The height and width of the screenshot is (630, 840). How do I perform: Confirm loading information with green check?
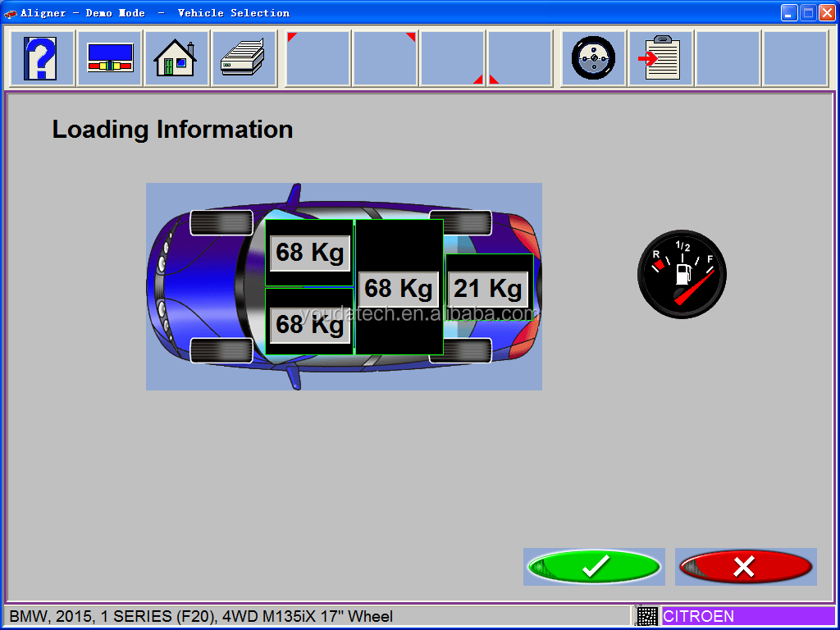point(594,566)
